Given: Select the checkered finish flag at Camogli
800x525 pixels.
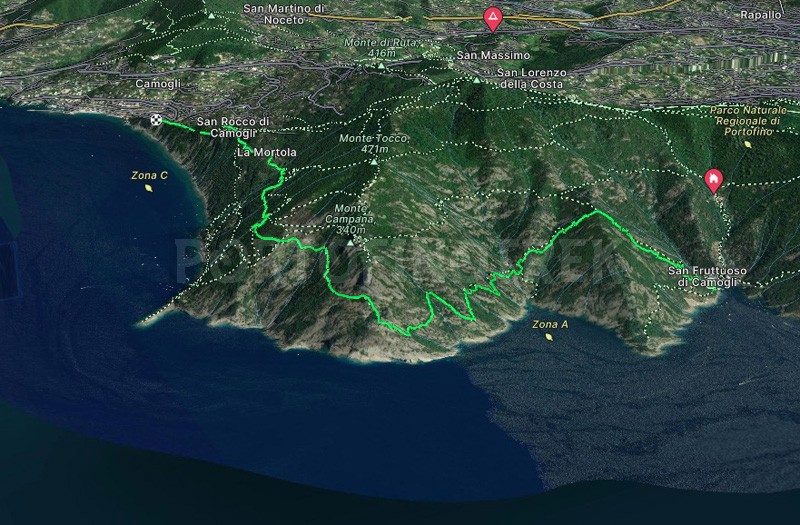Looking at the screenshot, I should [156, 120].
